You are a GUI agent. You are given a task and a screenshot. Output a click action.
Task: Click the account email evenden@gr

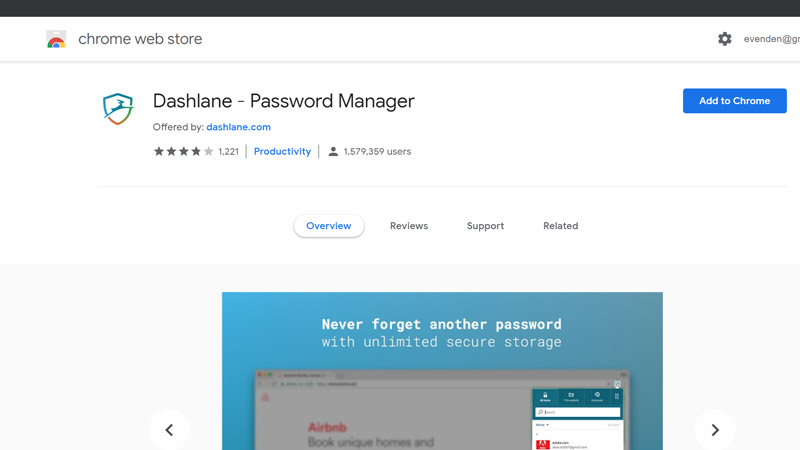click(771, 39)
